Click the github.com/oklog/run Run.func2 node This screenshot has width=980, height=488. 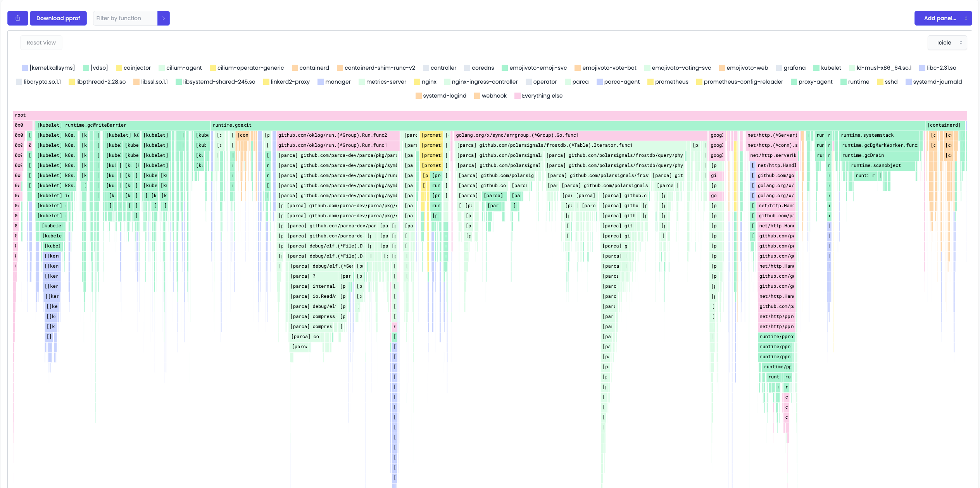point(338,135)
